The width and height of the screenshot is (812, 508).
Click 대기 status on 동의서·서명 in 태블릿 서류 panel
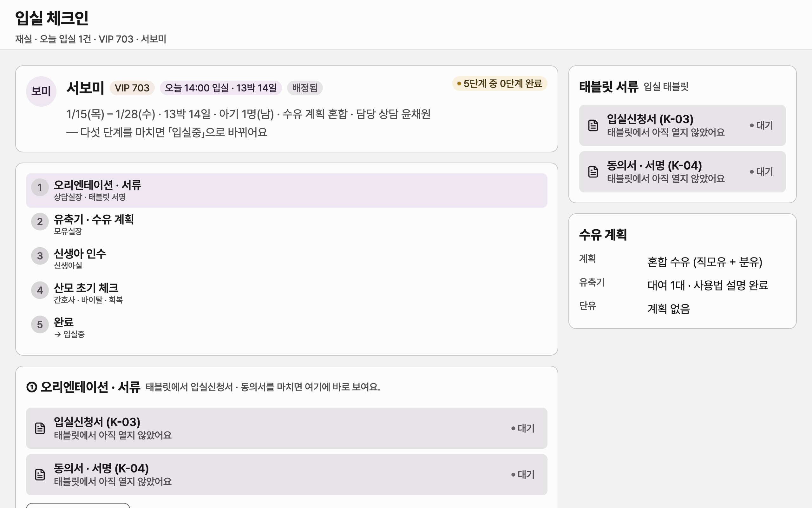click(x=761, y=172)
